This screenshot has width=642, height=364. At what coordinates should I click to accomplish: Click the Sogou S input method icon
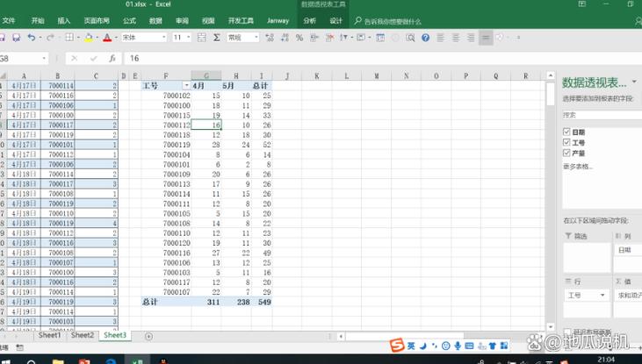tap(397, 346)
